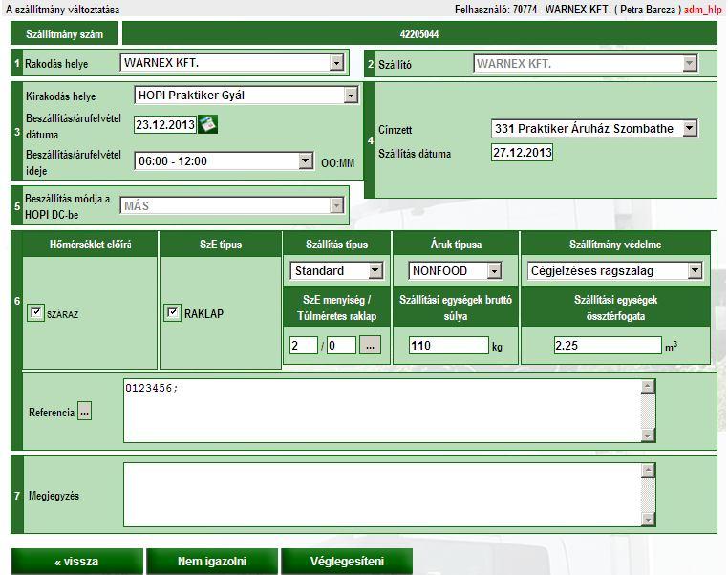This screenshot has height=575, width=728.
Task: Click Referencia scrollbar down arrow
Action: click(x=648, y=435)
